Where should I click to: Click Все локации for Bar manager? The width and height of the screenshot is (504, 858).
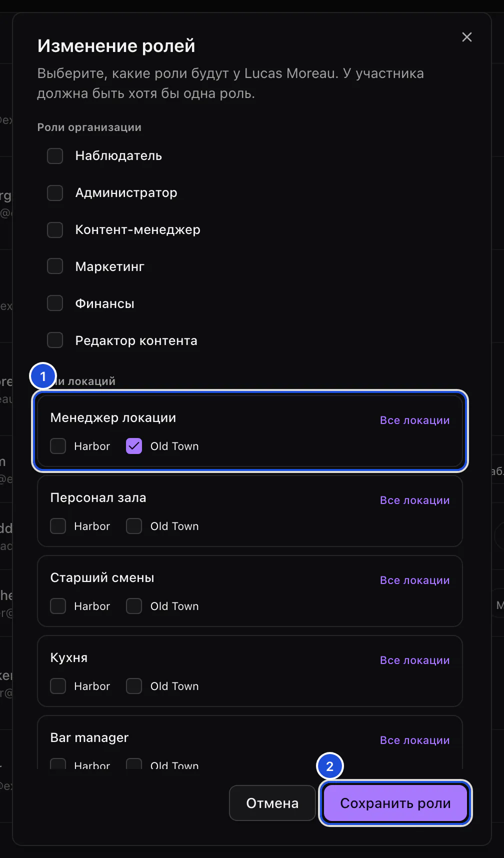[x=414, y=740]
